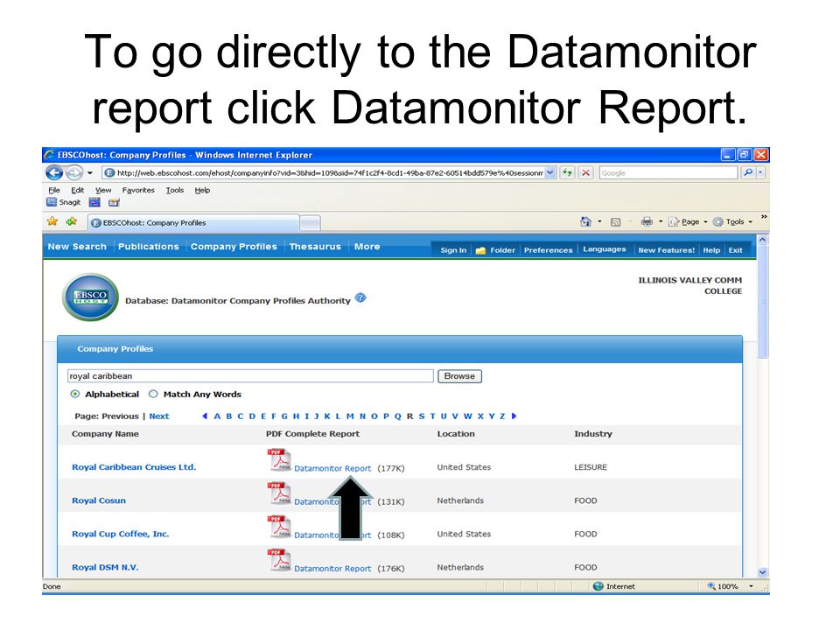Click the Folder icon link
The image size is (840, 630).
point(495,250)
